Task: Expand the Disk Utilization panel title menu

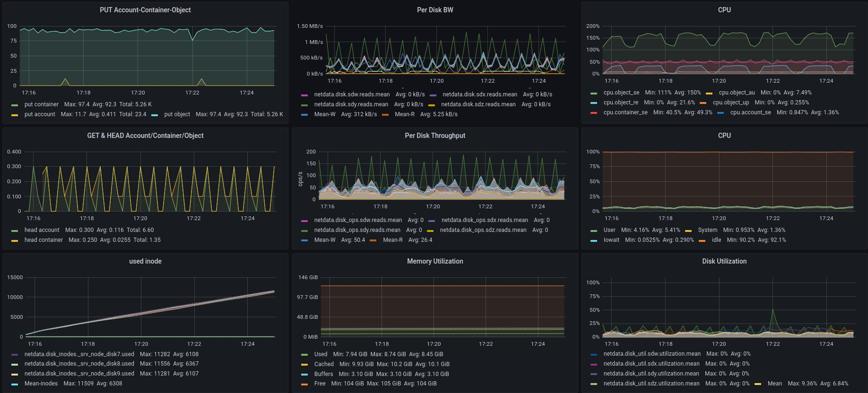Action: click(x=724, y=261)
